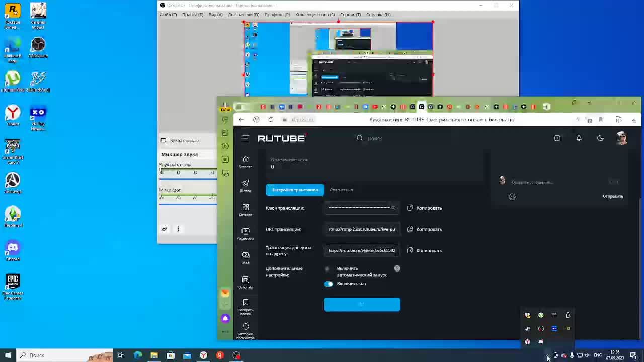Open OBS Сервис menu
644x362 pixels.
click(x=351, y=15)
